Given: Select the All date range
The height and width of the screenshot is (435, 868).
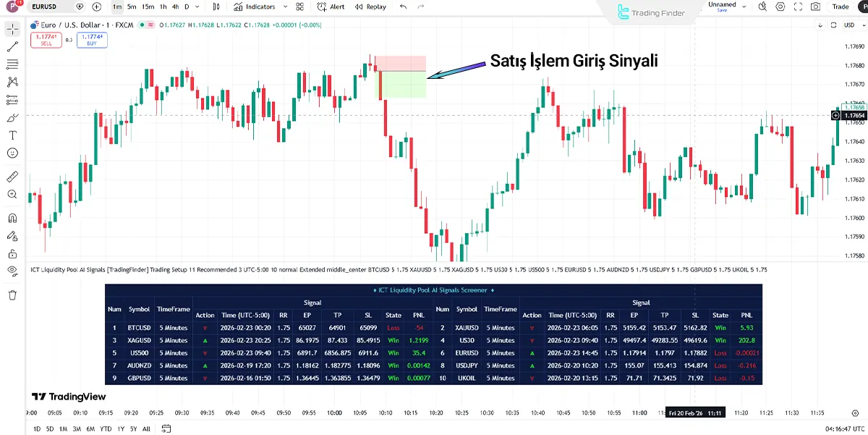Looking at the screenshot, I should pyautogui.click(x=146, y=428).
